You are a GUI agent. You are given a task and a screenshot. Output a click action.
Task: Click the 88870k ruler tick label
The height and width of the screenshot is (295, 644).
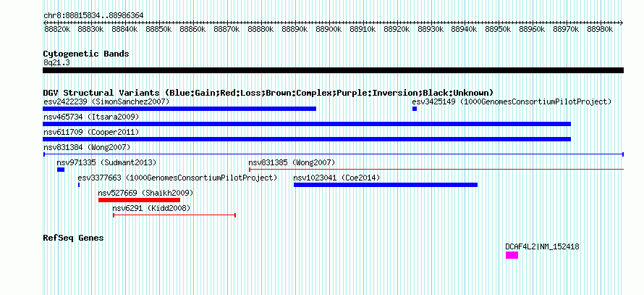(x=226, y=29)
